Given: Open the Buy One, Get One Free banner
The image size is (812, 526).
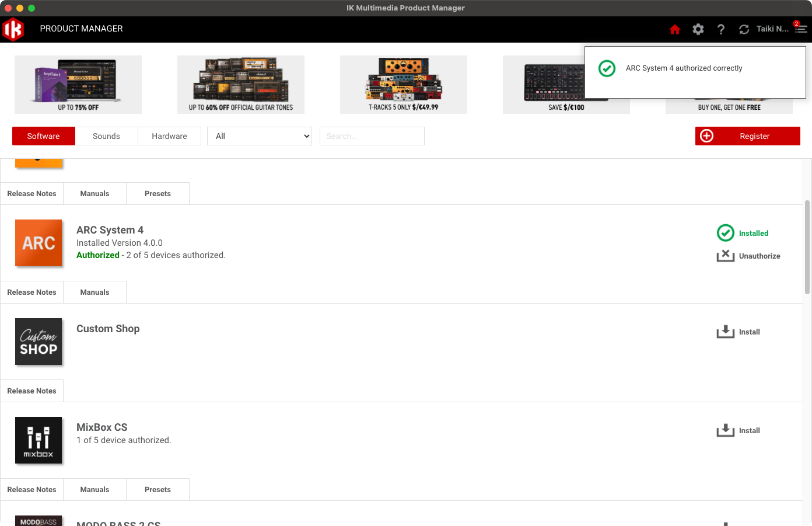Looking at the screenshot, I should click(x=729, y=107).
